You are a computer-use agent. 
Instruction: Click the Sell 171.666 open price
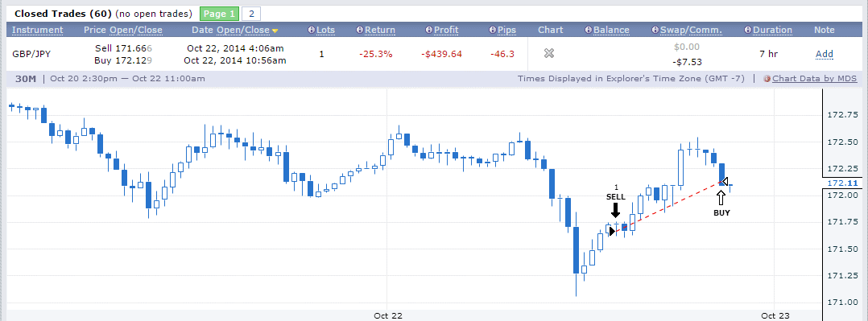pyautogui.click(x=123, y=48)
